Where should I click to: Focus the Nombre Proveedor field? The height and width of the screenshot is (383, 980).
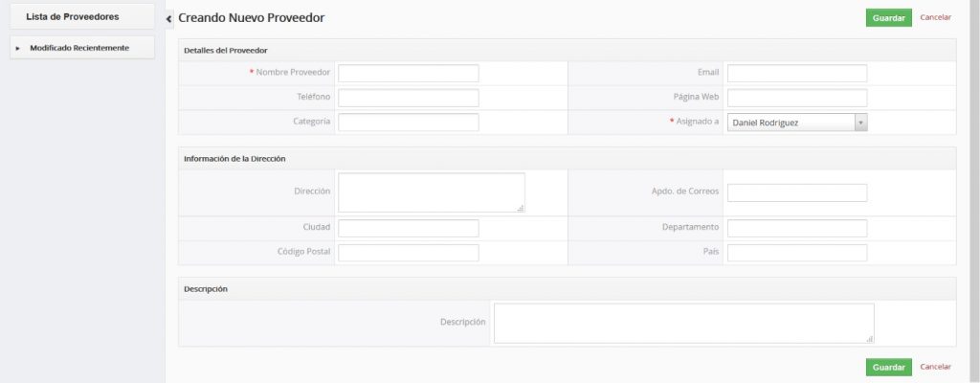(409, 73)
